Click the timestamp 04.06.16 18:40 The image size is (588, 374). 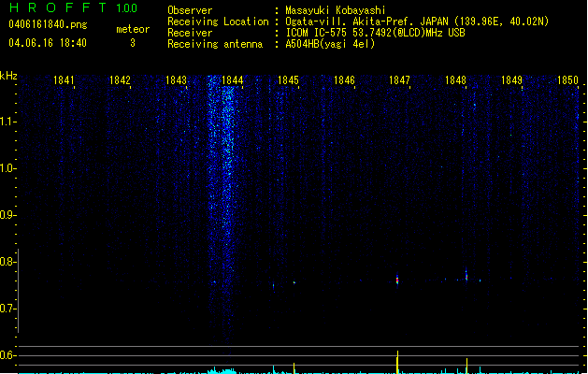(x=48, y=43)
